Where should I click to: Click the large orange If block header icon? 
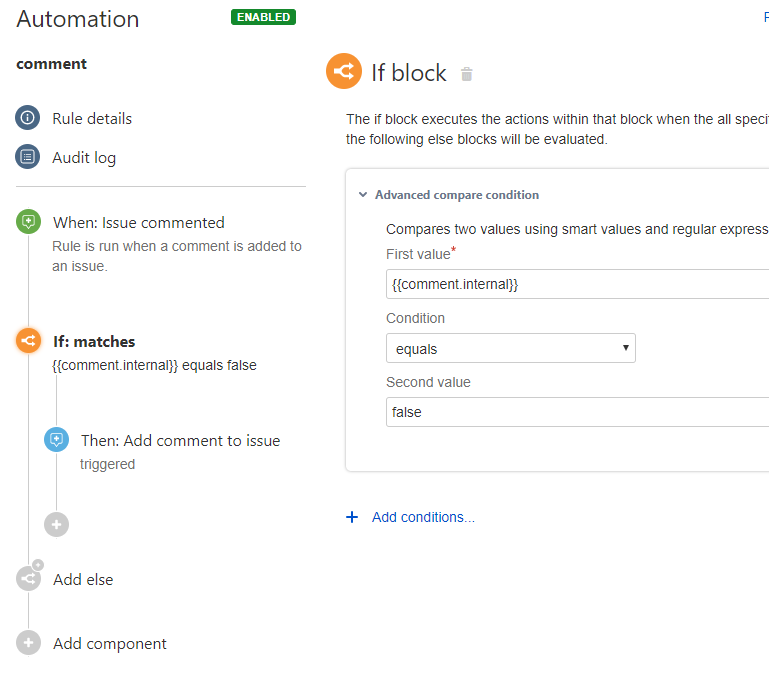pos(344,71)
